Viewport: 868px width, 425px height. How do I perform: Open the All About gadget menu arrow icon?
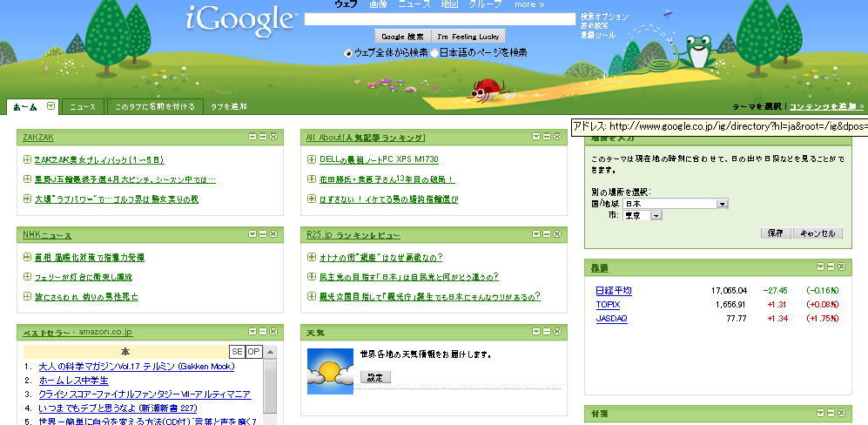(536, 137)
